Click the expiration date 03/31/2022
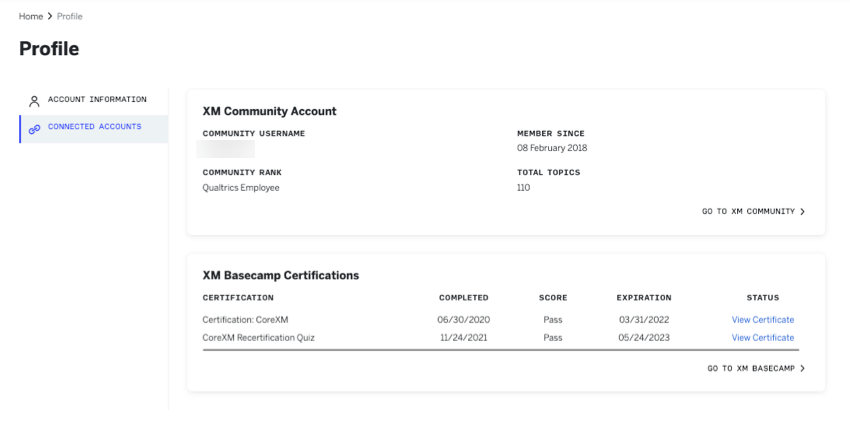Screen dimensions: 850x425 coord(644,320)
